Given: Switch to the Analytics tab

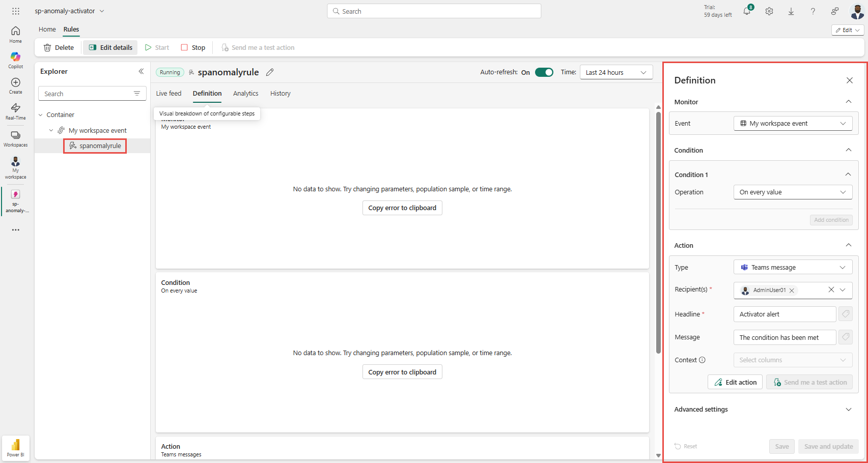Looking at the screenshot, I should 245,94.
